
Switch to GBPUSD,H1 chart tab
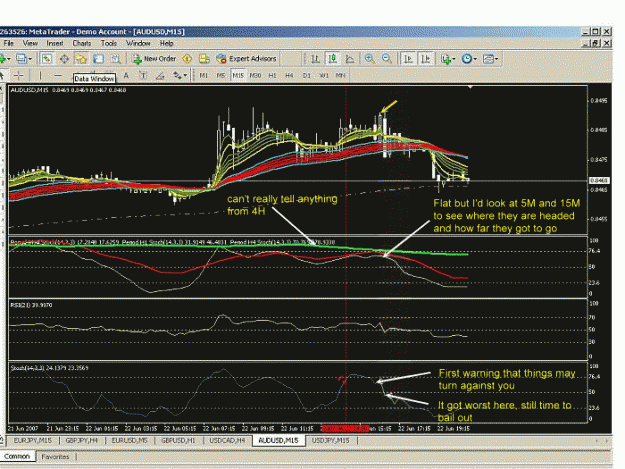coord(178,440)
